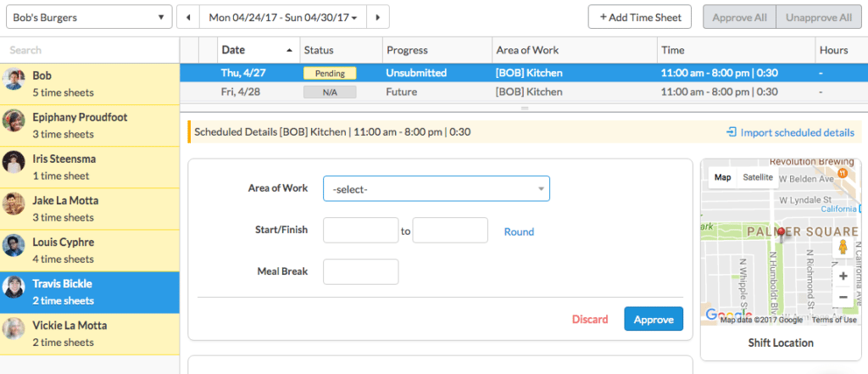Select Louis Cyphre in employee list
The image size is (868, 374).
point(90,250)
